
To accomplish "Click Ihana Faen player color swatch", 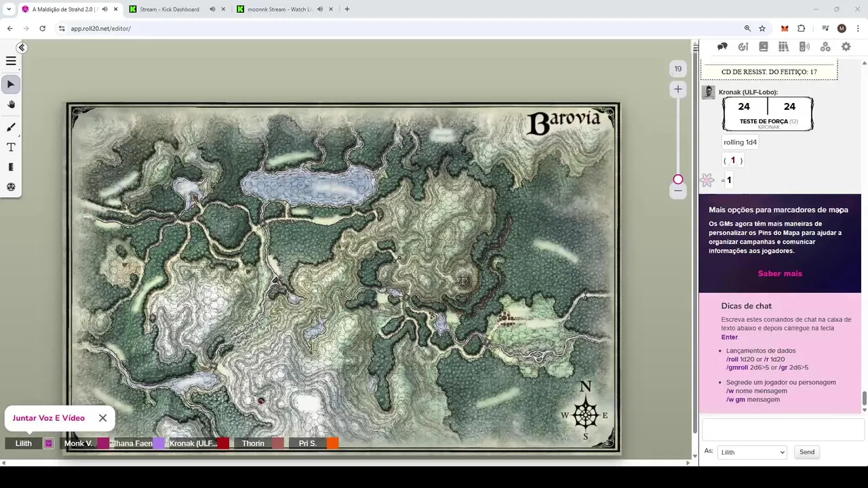I will click(159, 443).
